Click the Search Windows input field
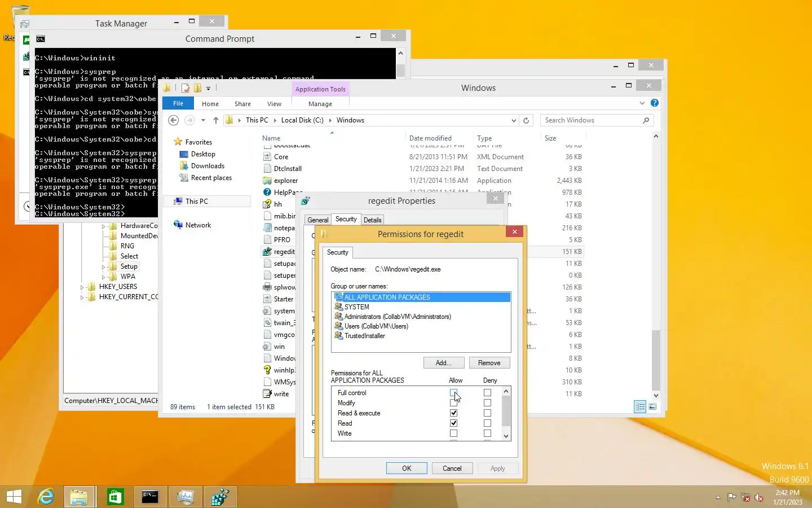This screenshot has width=812, height=508. [x=591, y=120]
